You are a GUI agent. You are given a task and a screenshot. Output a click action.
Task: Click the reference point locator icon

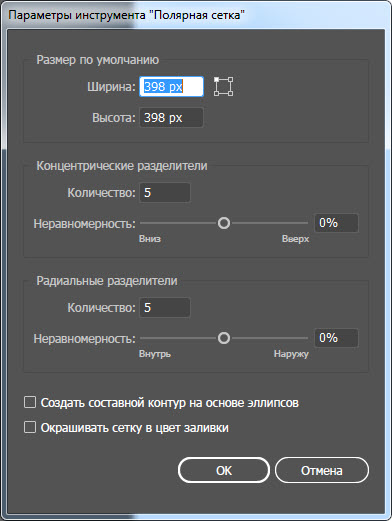[x=223, y=87]
